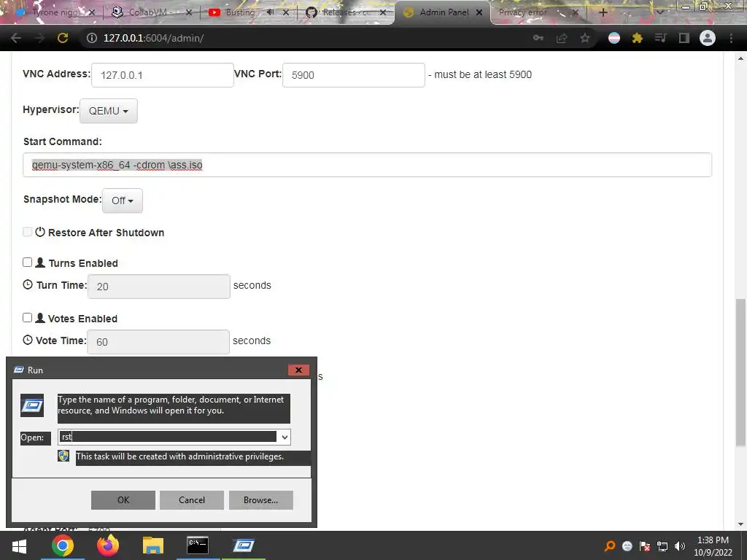This screenshot has height=560, width=747.
Task: Share this page icon
Action: [x=562, y=38]
